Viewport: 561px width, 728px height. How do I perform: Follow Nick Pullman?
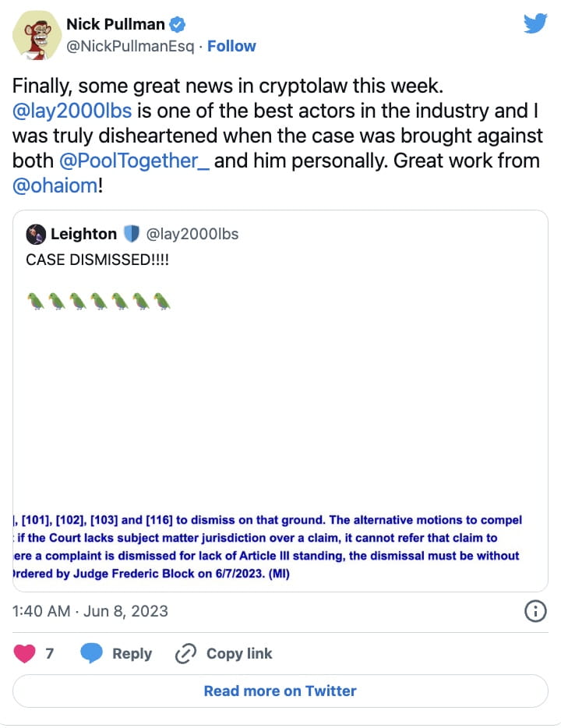coord(231,46)
